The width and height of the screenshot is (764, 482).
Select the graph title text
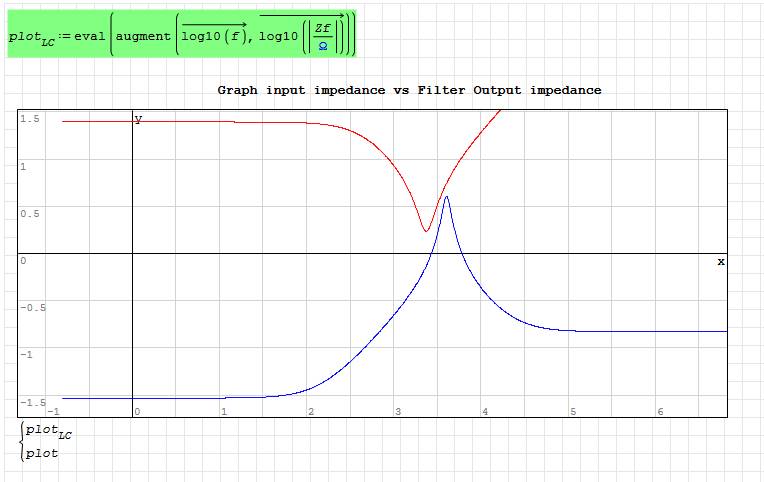409,90
